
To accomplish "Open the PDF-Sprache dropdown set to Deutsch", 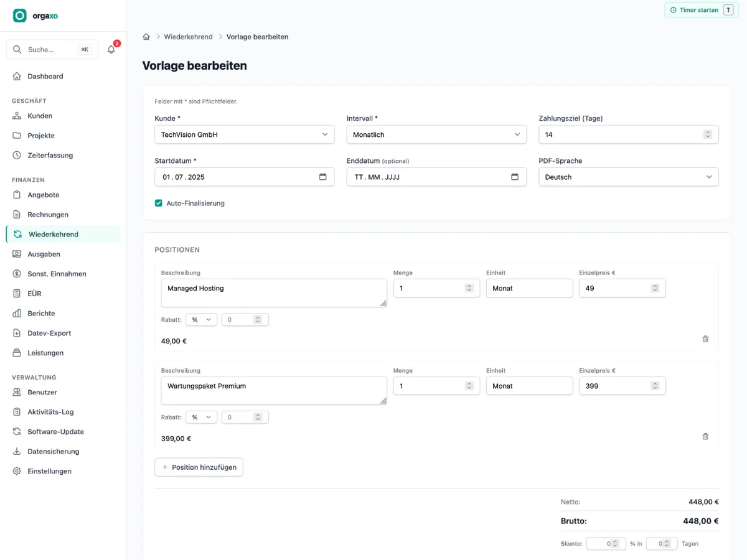I will (629, 177).
